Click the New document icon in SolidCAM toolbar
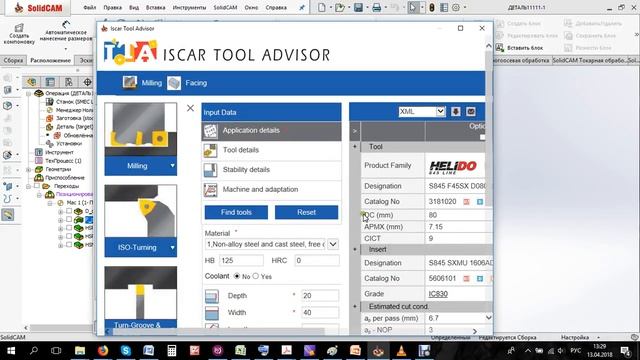The height and width of the screenshot is (360, 640). 322,7
